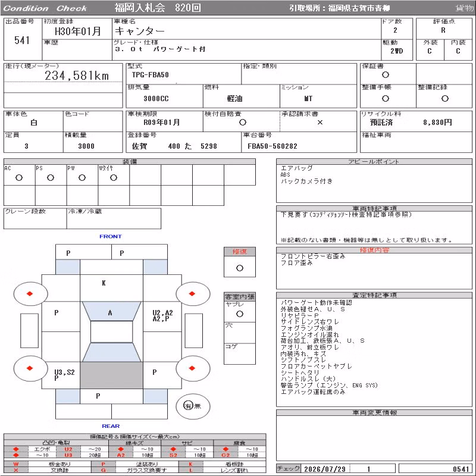Click the × mark under 承認請求書
This screenshot has height=476, width=476.
[x=320, y=123]
